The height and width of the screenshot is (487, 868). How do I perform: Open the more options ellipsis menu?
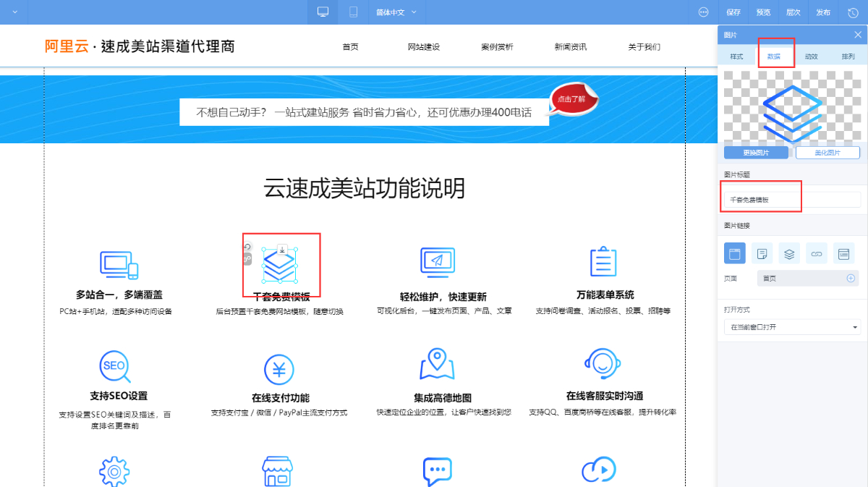[x=703, y=12]
